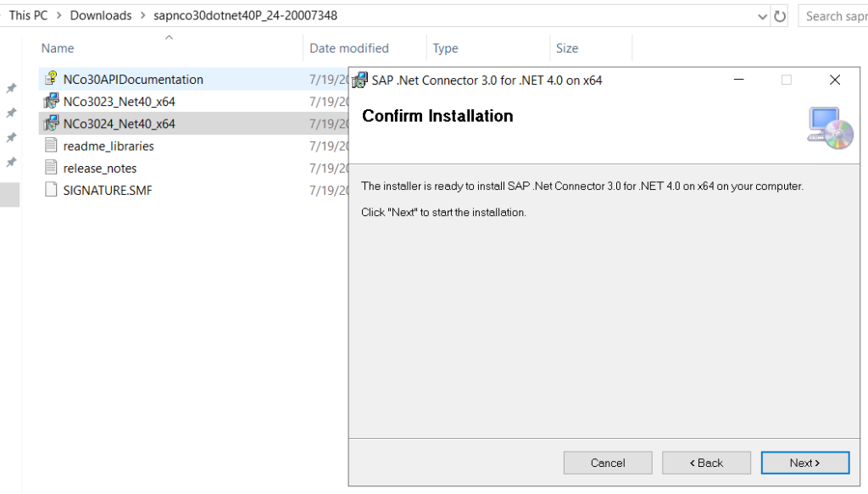Sort files by Type column header
The image size is (868, 494).
click(446, 48)
